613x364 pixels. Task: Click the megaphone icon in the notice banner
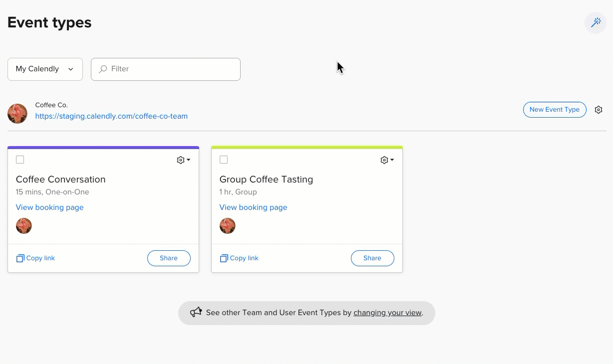[x=196, y=313]
